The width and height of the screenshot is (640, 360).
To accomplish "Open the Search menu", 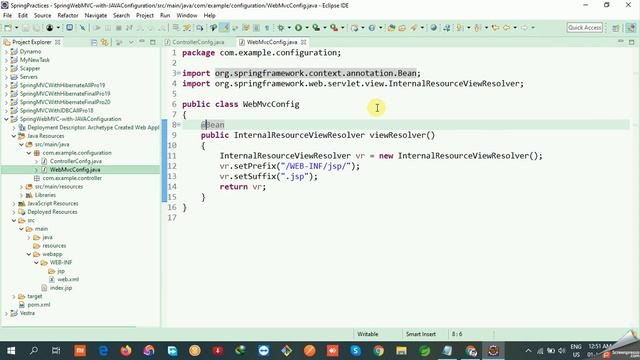I will pyautogui.click(x=121, y=16).
